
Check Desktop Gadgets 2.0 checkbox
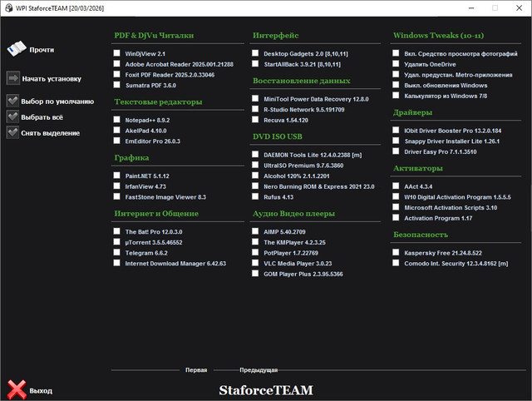coord(255,53)
